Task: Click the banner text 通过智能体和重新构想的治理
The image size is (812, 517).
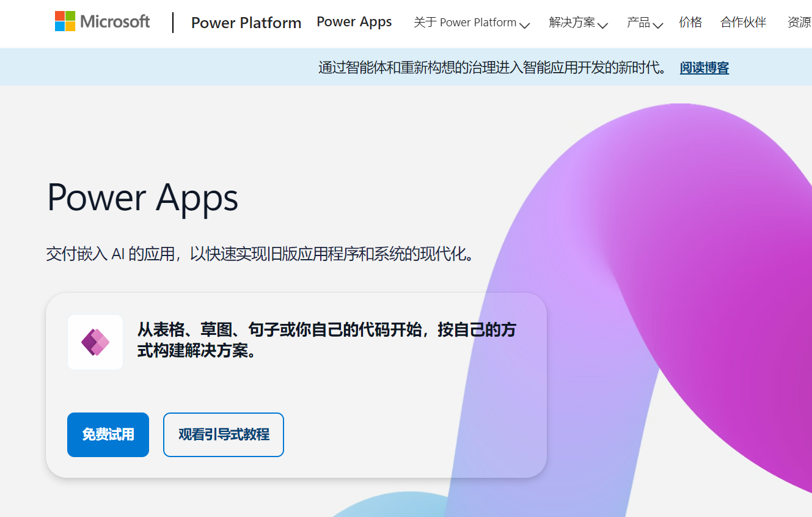Action: click(494, 68)
